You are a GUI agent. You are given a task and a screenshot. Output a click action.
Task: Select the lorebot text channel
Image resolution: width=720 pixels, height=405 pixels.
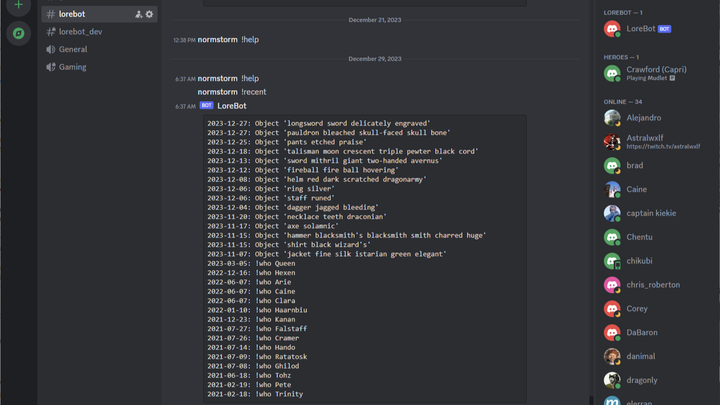point(72,15)
